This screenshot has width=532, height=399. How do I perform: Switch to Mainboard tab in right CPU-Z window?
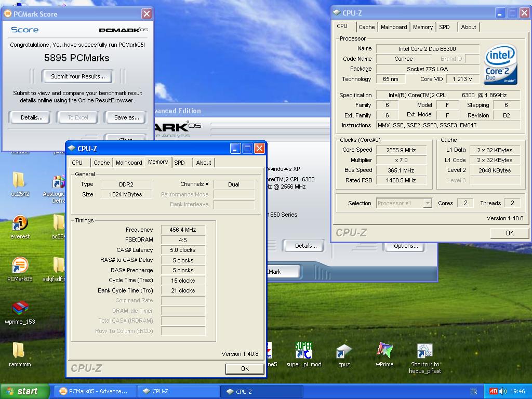click(x=394, y=27)
